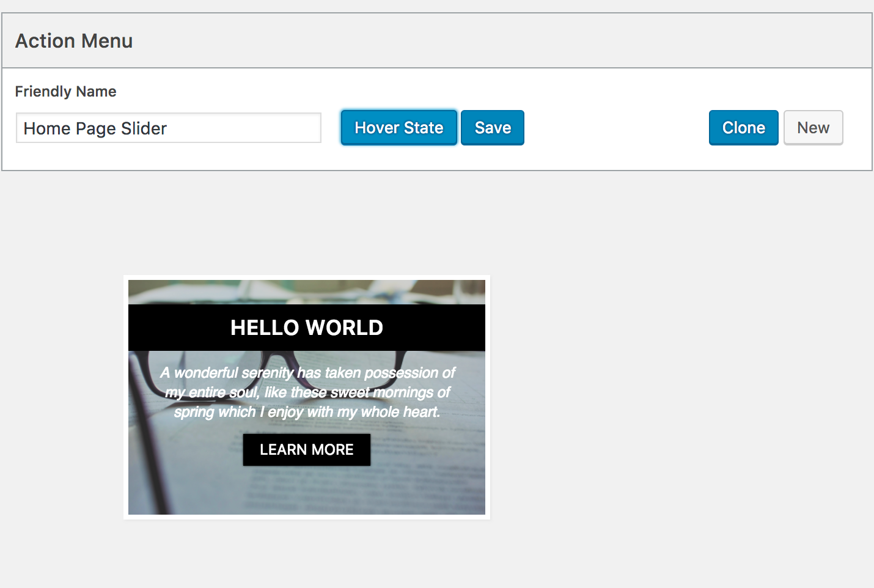This screenshot has height=588, width=874.
Task: Create a new item with New button
Action: pyautogui.click(x=813, y=128)
